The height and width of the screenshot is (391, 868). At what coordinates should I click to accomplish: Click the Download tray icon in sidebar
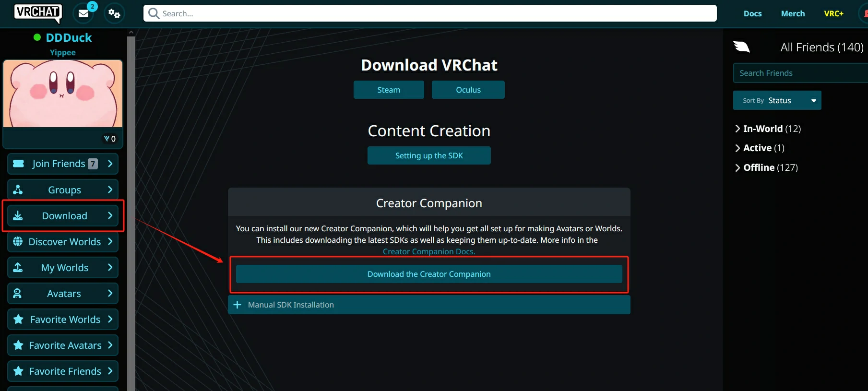tap(18, 215)
